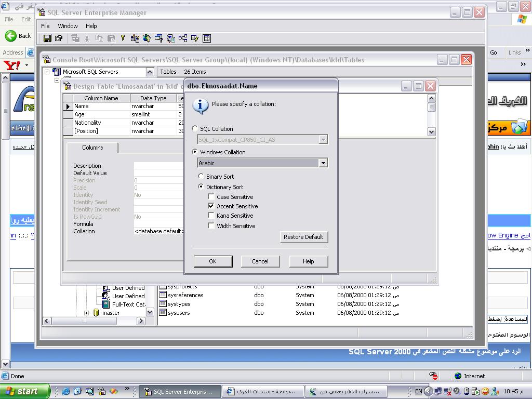Click the Restore Default button

click(303, 237)
